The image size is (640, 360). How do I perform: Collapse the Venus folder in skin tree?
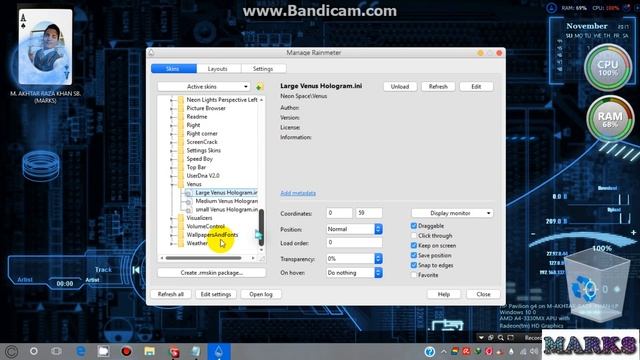[171, 184]
